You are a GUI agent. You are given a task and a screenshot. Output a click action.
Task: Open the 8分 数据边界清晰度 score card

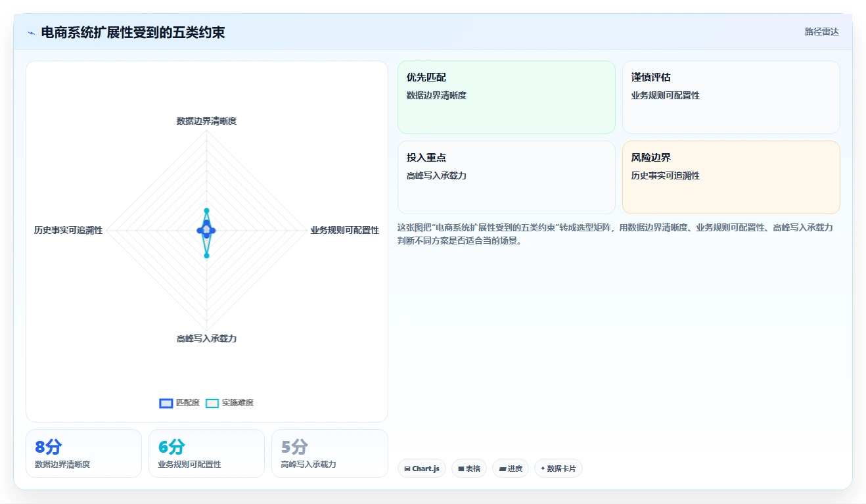pyautogui.click(x=83, y=453)
